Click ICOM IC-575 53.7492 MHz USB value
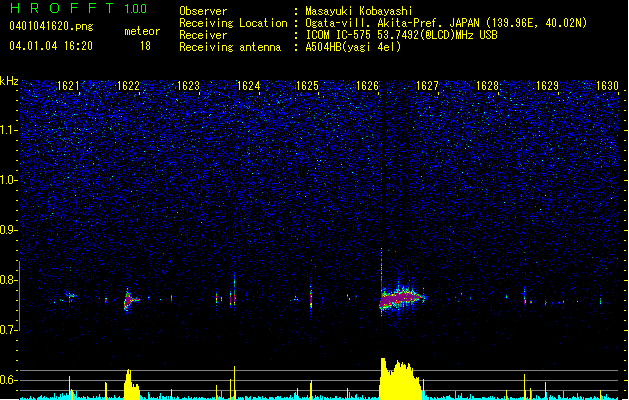The width and height of the screenshot is (629, 400). click(x=401, y=35)
